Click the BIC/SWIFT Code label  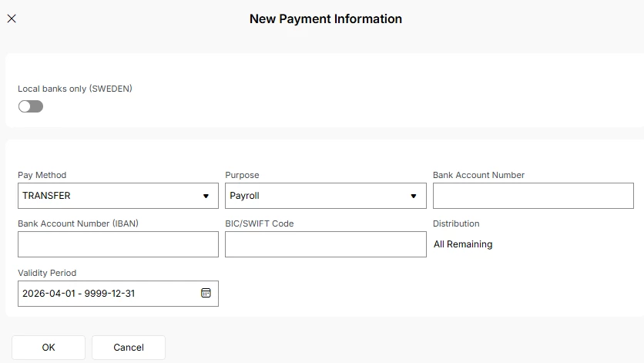[x=260, y=224]
